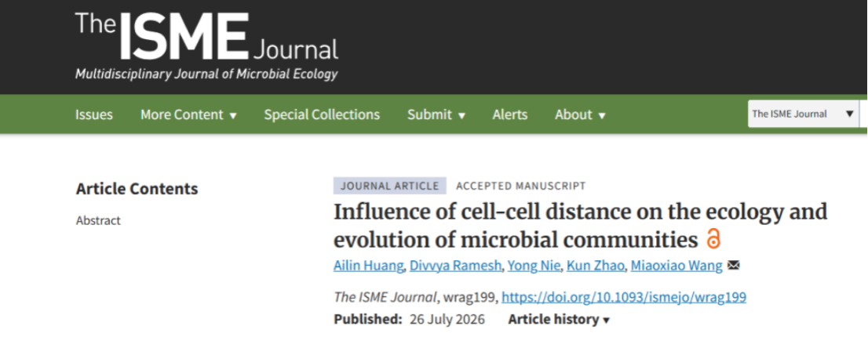Click the Miaoxiao Wang author link
The height and width of the screenshot is (337, 868).
pyautogui.click(x=677, y=266)
